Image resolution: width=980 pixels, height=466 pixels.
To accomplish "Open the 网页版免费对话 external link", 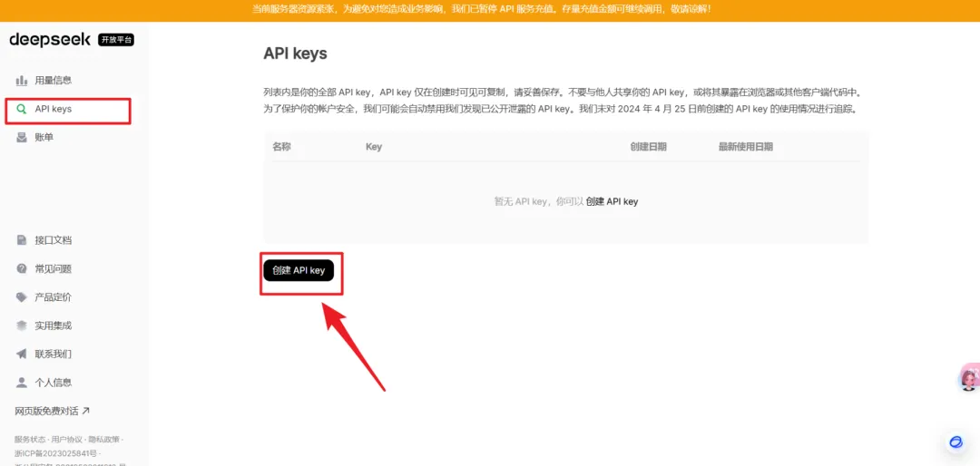I will 53,411.
